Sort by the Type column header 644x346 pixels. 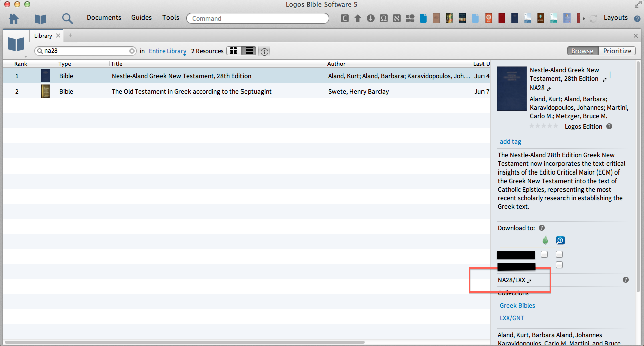[65, 64]
